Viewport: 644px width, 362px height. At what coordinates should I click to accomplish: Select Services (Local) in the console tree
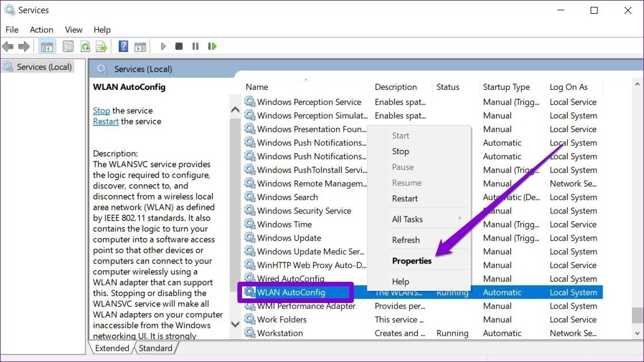(44, 67)
